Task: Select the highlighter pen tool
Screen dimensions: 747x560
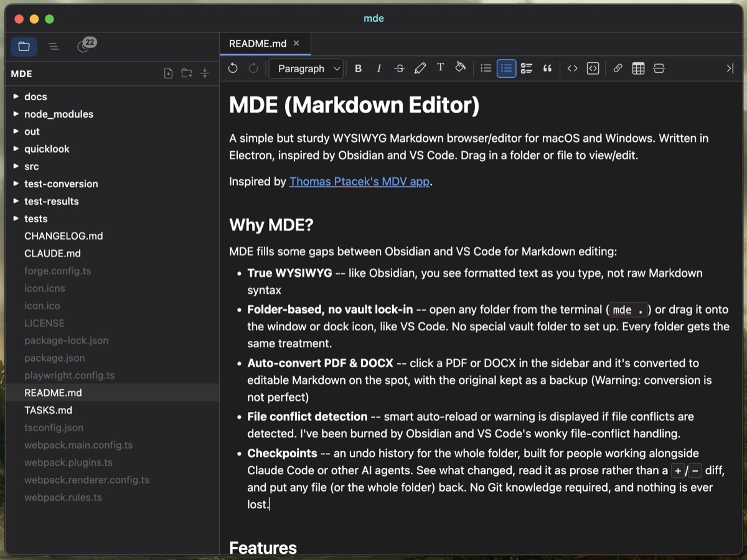Action: [x=420, y=68]
